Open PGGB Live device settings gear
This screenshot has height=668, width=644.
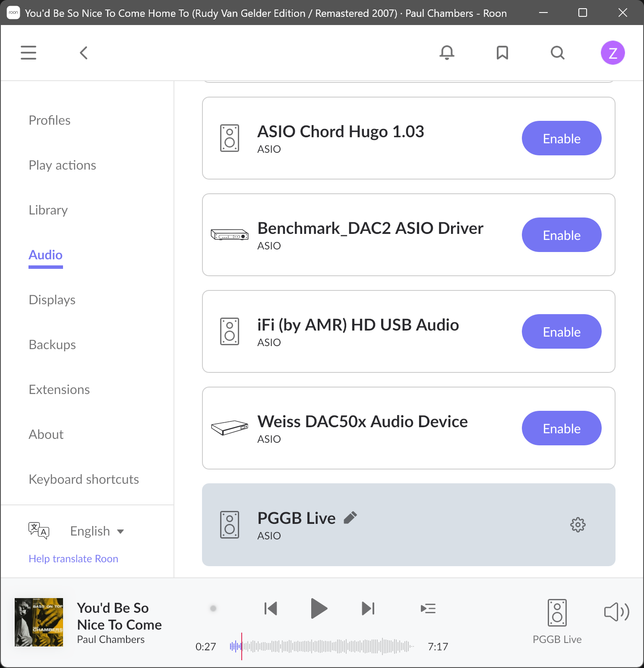pos(578,525)
